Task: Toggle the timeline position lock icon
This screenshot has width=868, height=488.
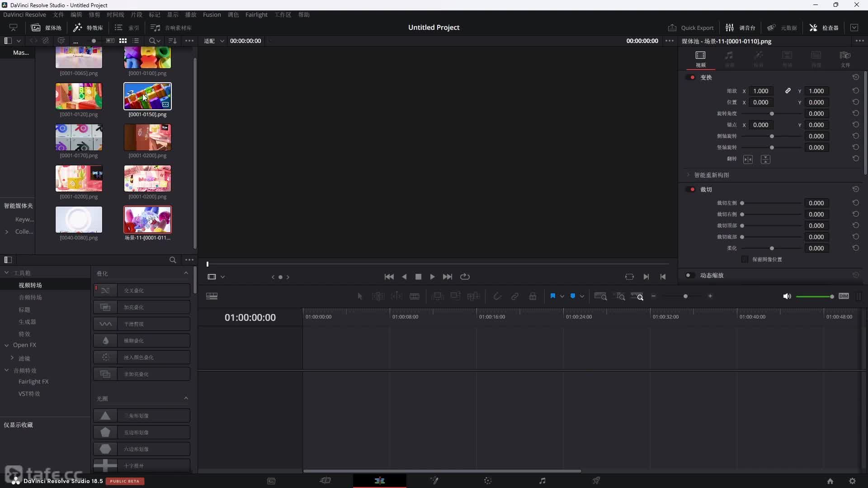Action: pyautogui.click(x=533, y=296)
